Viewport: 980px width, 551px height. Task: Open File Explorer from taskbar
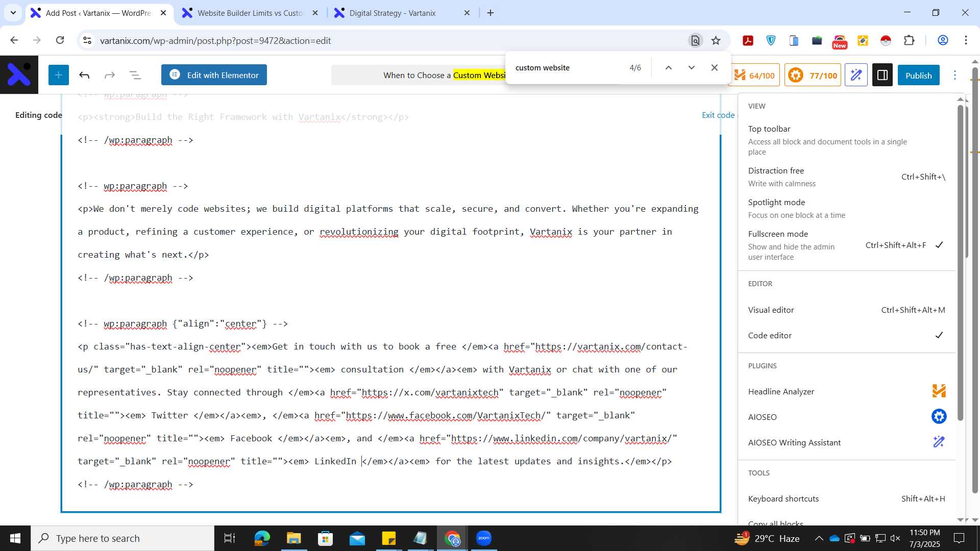click(293, 538)
